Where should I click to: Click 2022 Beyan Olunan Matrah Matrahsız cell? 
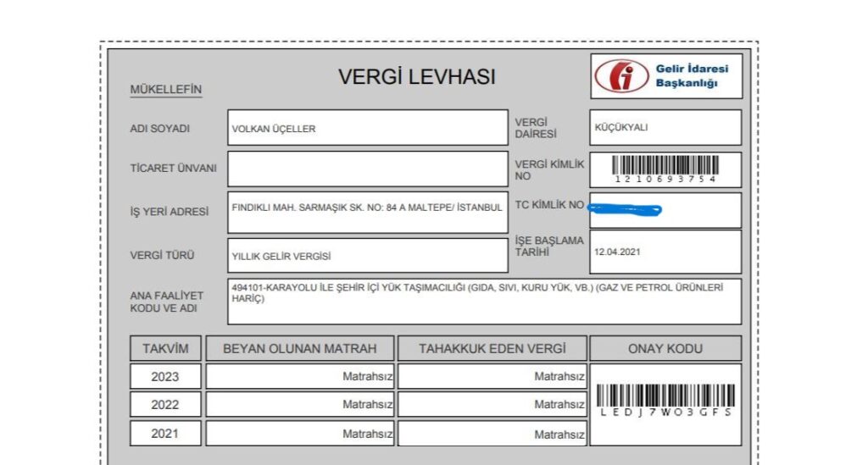tap(299, 405)
